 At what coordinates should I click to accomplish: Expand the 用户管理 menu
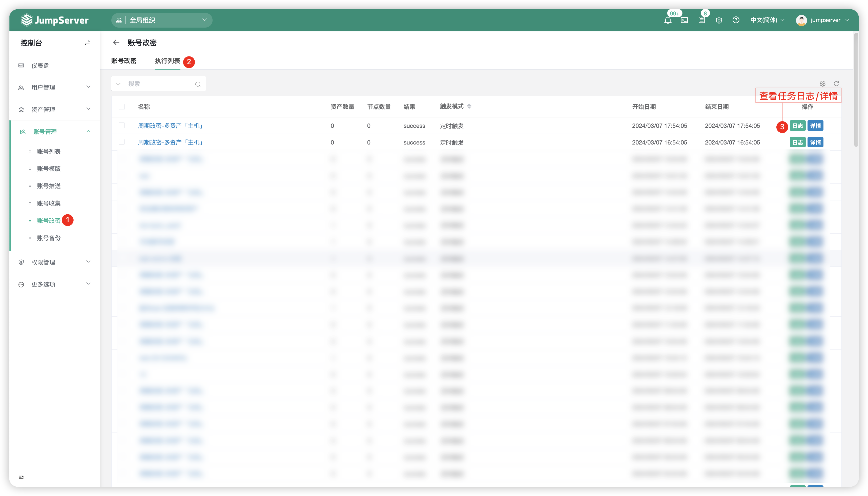pos(54,88)
